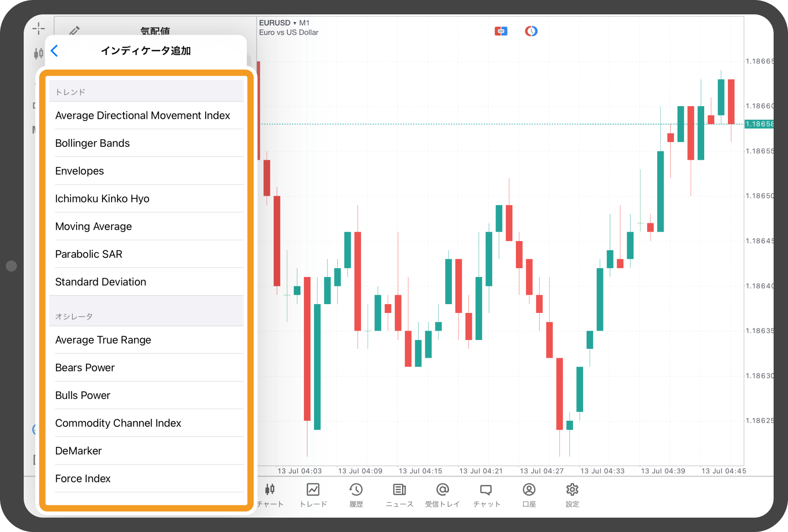The height and width of the screenshot is (532, 788).
Task: Open the 受信トレイ inbox tab
Action: (x=442, y=495)
